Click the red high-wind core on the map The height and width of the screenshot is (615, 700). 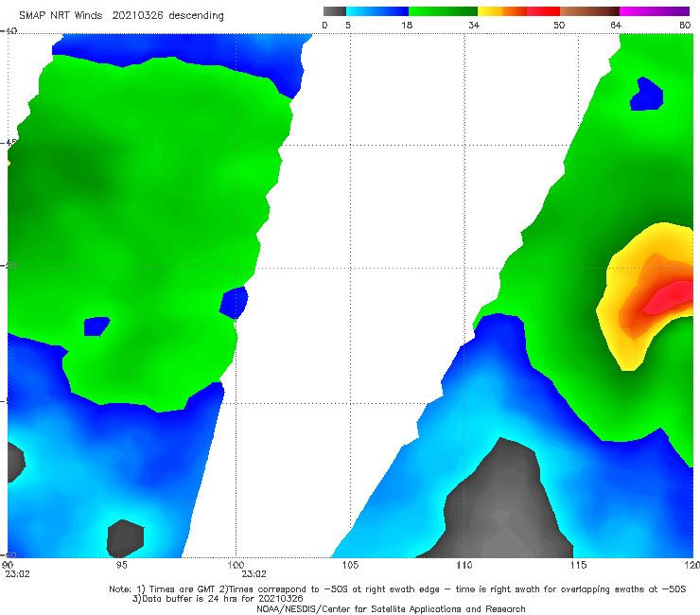[670, 297]
